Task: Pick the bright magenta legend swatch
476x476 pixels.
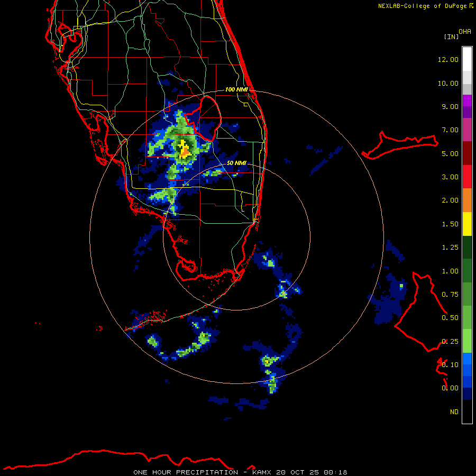Action: coord(467,100)
